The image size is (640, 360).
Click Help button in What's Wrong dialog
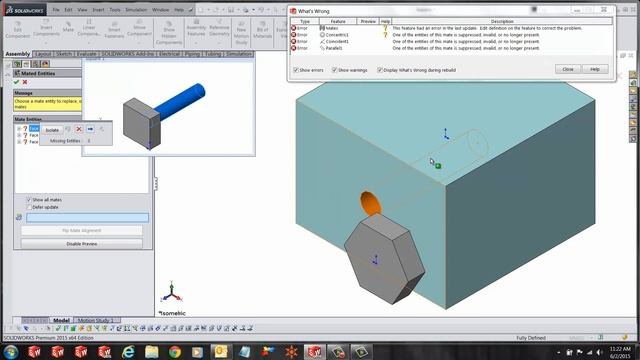[595, 69]
